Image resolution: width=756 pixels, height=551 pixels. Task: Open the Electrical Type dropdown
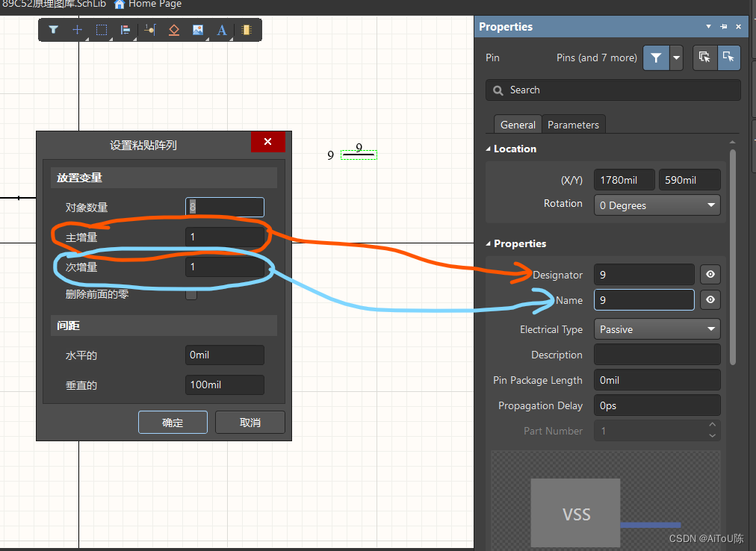pyautogui.click(x=657, y=329)
